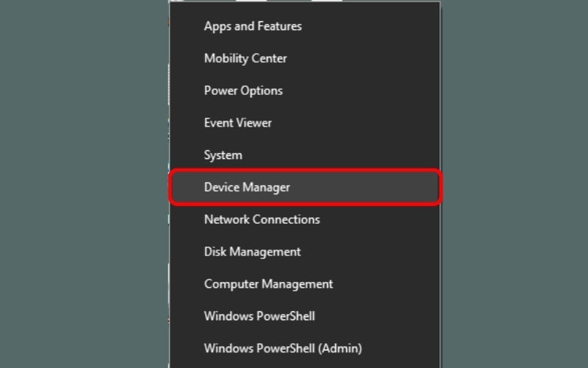
Task: Open Power Options
Action: click(x=305, y=91)
